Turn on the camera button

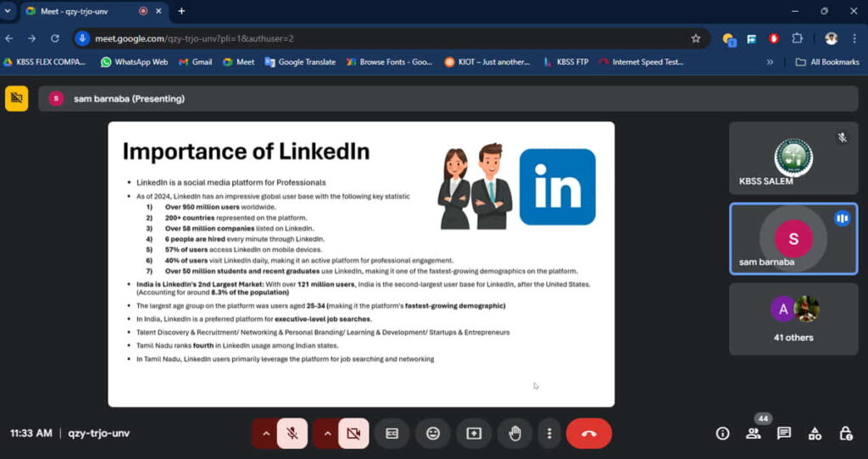pos(353,434)
